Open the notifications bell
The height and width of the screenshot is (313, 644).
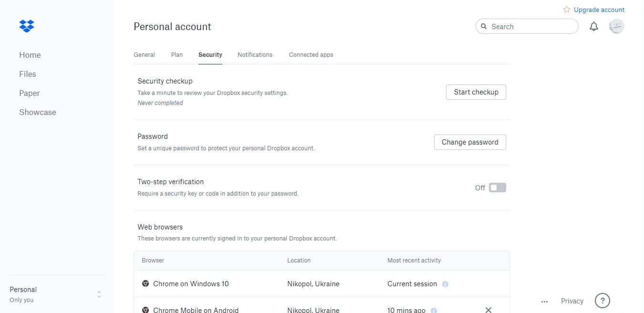(594, 27)
